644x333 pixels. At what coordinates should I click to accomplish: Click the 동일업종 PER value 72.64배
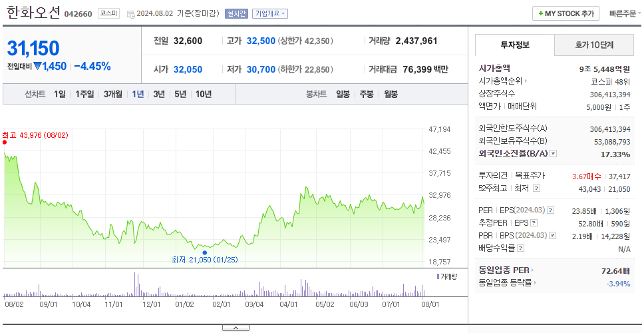(615, 271)
